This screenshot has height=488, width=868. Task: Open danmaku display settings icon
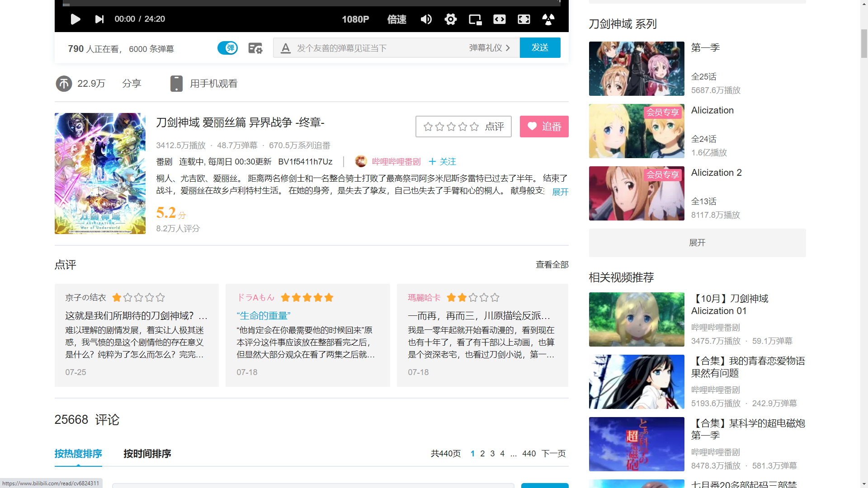click(255, 48)
